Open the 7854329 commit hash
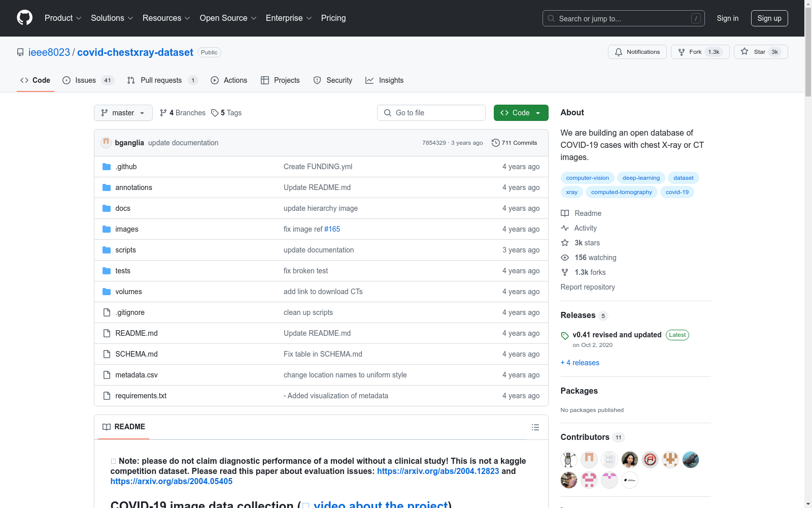This screenshot has height=508, width=812. [434, 143]
